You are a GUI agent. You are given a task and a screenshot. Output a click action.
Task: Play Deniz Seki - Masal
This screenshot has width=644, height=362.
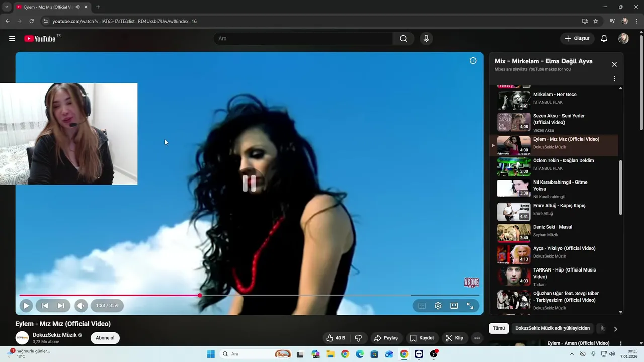[x=554, y=233]
